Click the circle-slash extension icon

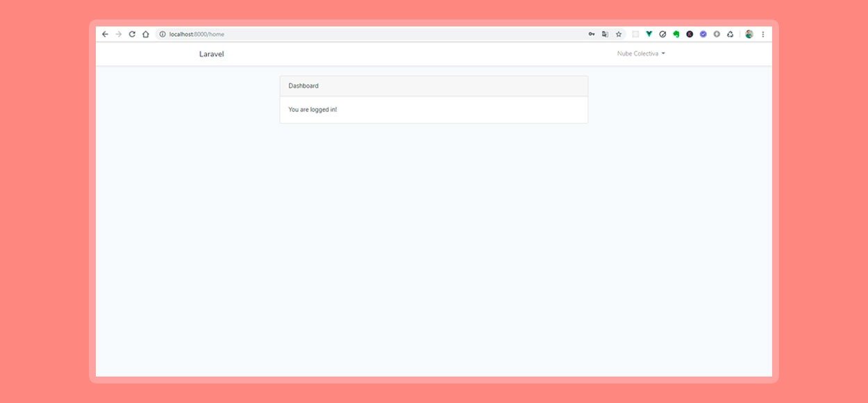pos(662,34)
